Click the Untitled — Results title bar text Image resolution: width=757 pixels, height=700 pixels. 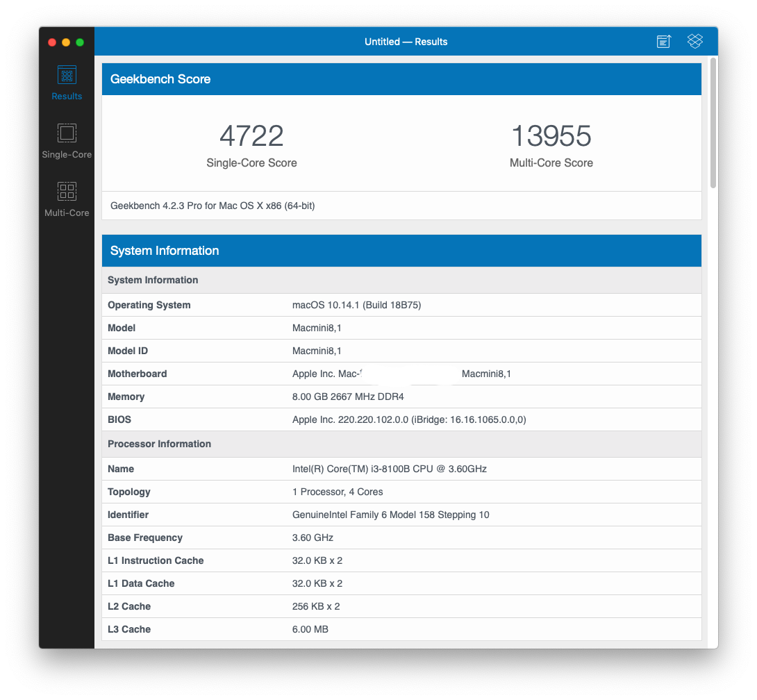(406, 41)
